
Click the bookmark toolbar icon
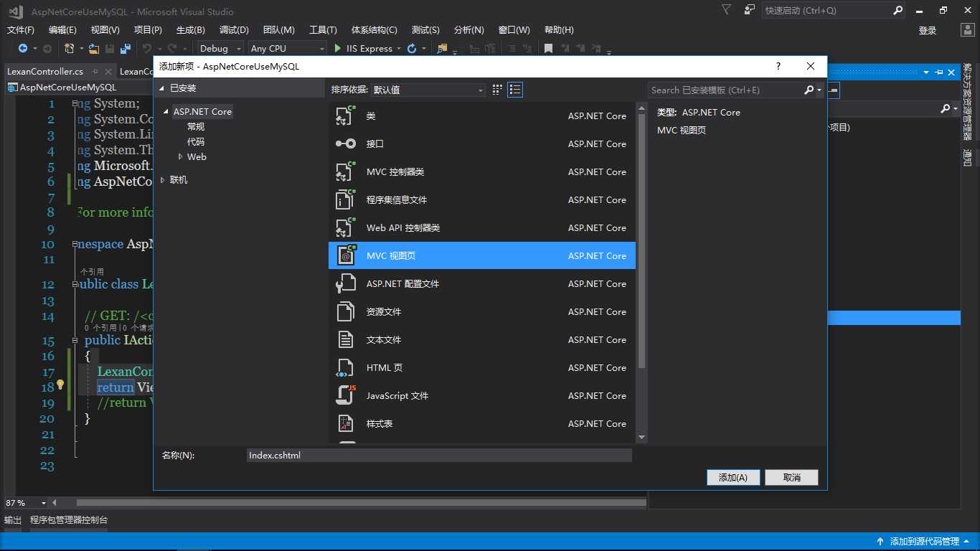[548, 48]
